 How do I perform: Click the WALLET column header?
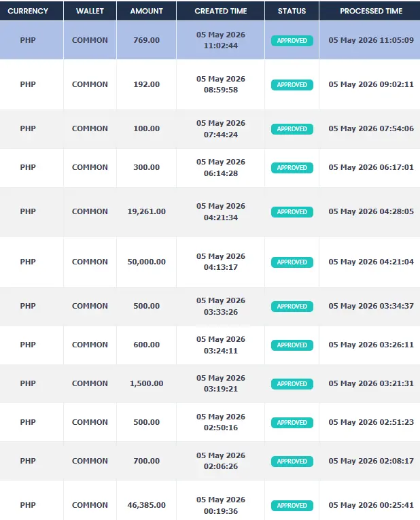90,11
